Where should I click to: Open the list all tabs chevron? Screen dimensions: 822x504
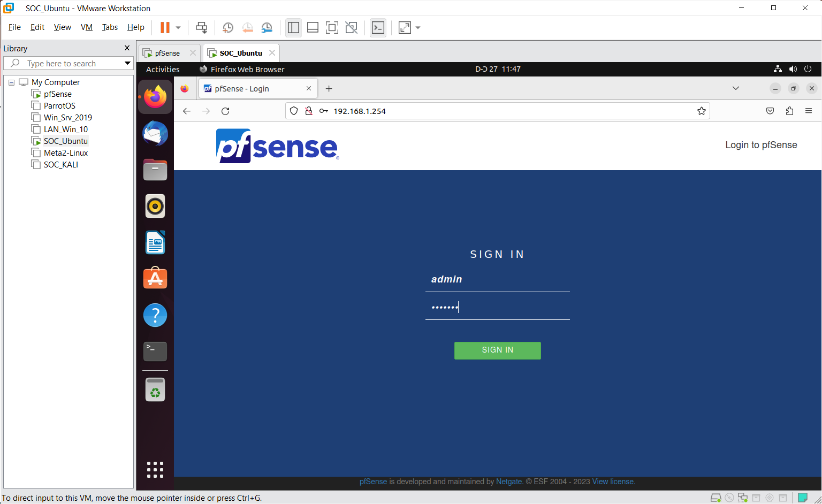tap(736, 88)
